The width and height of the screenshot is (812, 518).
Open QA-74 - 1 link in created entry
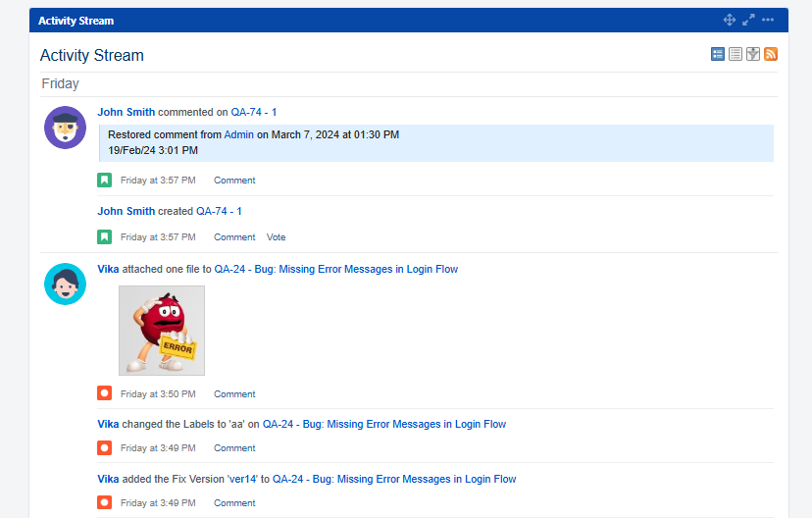coord(219,211)
